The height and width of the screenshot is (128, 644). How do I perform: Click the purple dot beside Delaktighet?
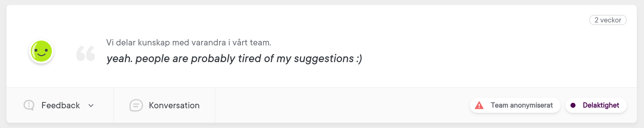(x=573, y=105)
